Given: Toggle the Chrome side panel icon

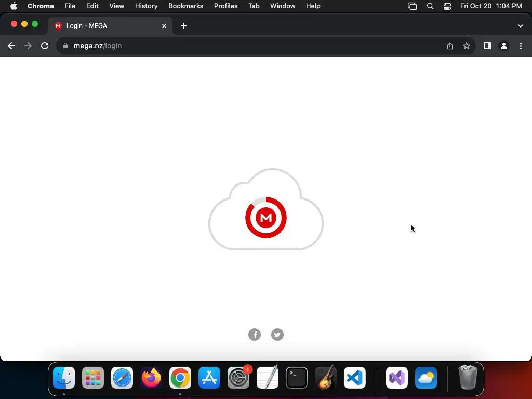Looking at the screenshot, I should click(x=487, y=46).
